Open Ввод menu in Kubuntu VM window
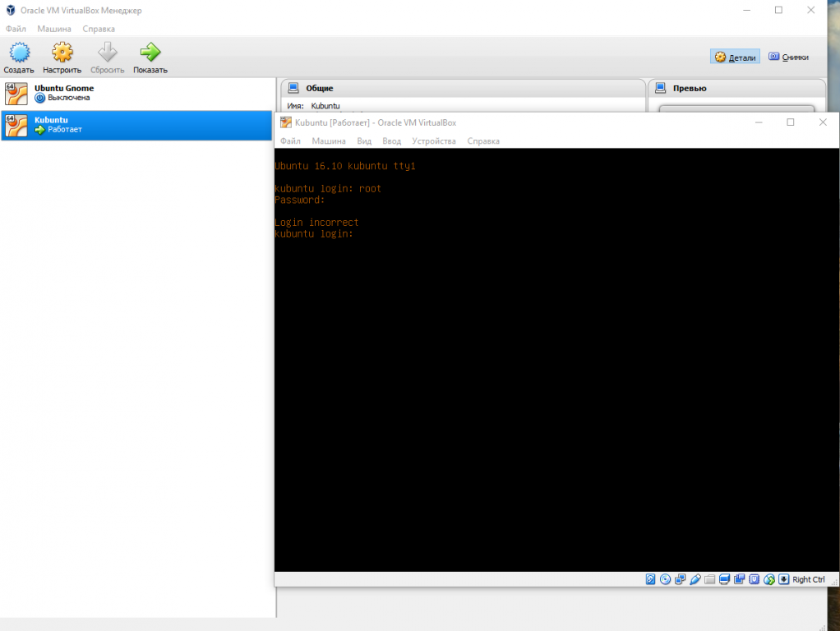This screenshot has width=840, height=631. tap(391, 140)
